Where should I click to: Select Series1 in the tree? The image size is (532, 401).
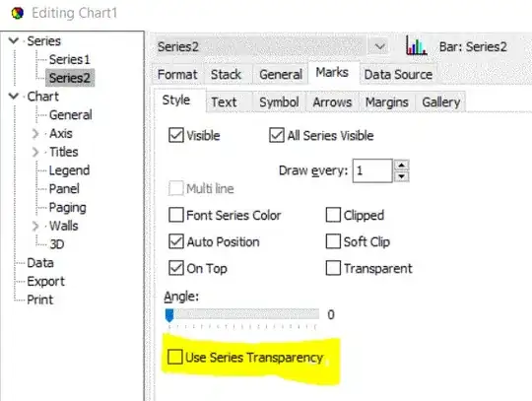click(69, 60)
